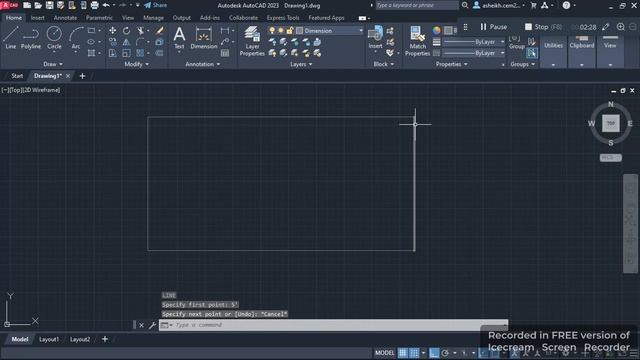Click the Text annotation tool
The image size is (640, 360).
(179, 38)
